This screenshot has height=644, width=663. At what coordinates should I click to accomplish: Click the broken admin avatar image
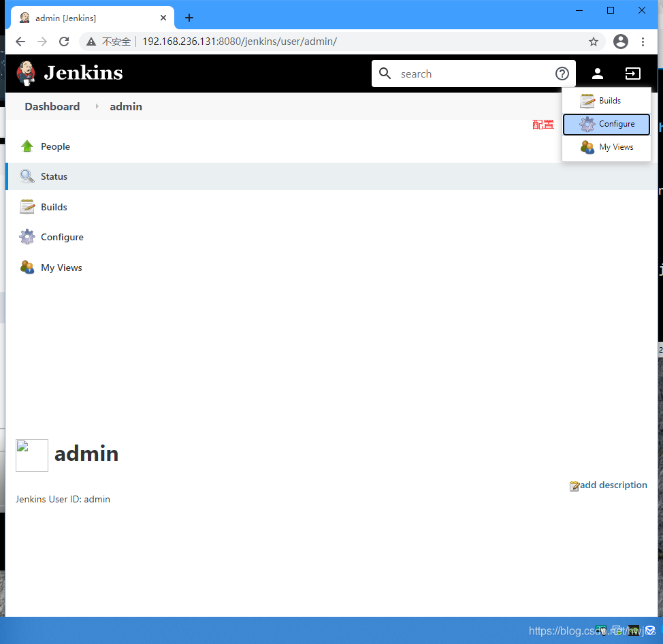tap(32, 455)
